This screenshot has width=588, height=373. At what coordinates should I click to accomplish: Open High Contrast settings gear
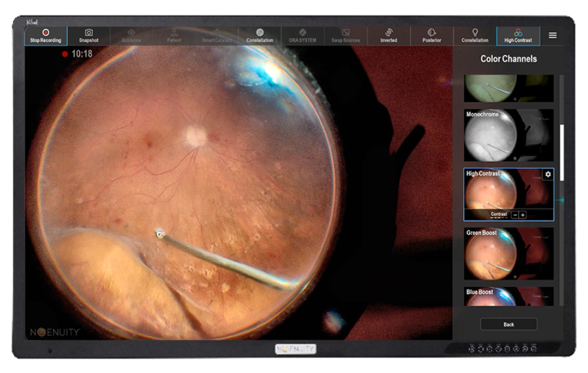click(x=548, y=175)
